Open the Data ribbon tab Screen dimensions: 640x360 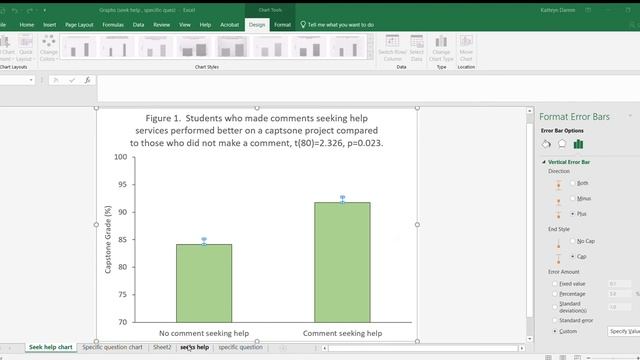[x=138, y=25]
